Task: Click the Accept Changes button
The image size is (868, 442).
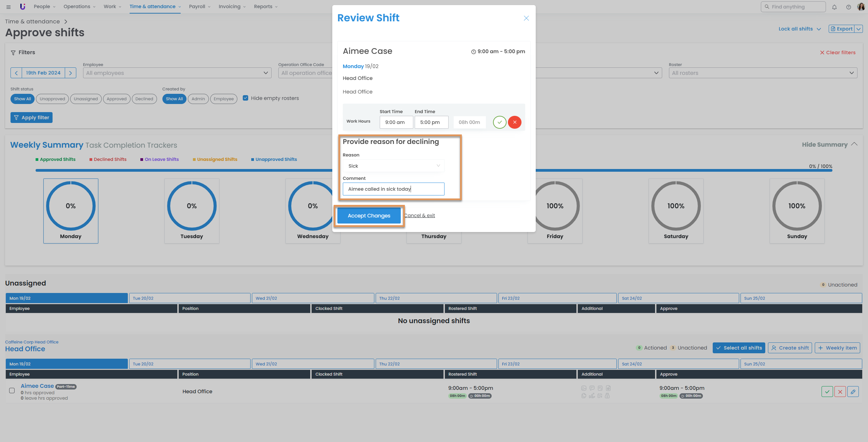Action: coord(369,216)
